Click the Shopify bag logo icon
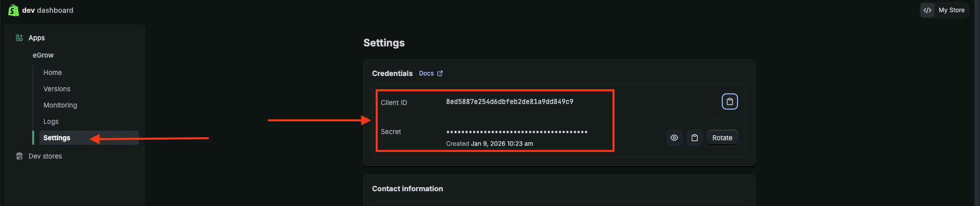Image resolution: width=980 pixels, height=206 pixels. coord(14,10)
